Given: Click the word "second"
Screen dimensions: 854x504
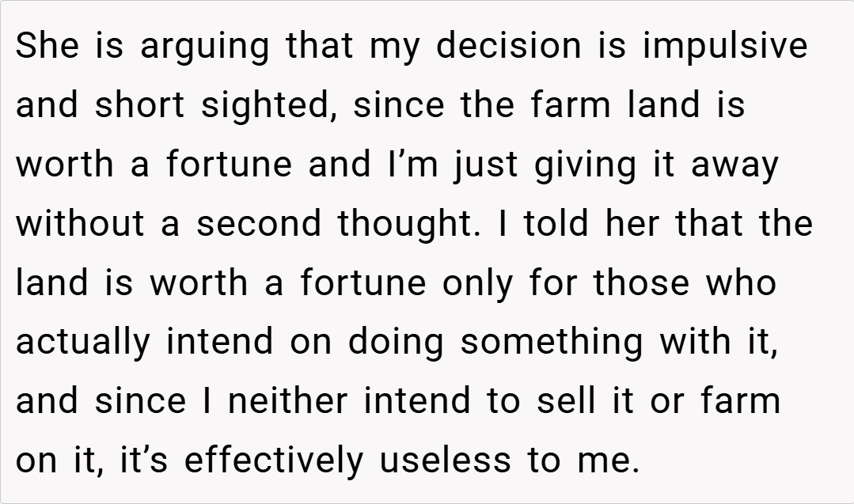Looking at the screenshot, I should tap(259, 223).
